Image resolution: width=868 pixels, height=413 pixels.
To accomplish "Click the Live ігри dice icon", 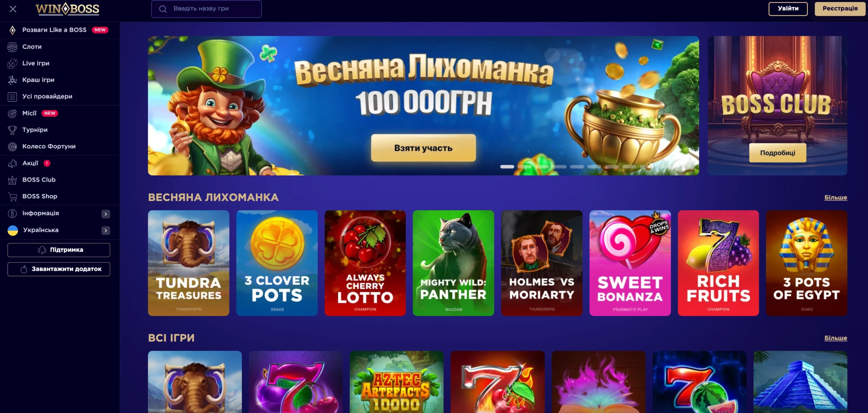I will point(12,63).
